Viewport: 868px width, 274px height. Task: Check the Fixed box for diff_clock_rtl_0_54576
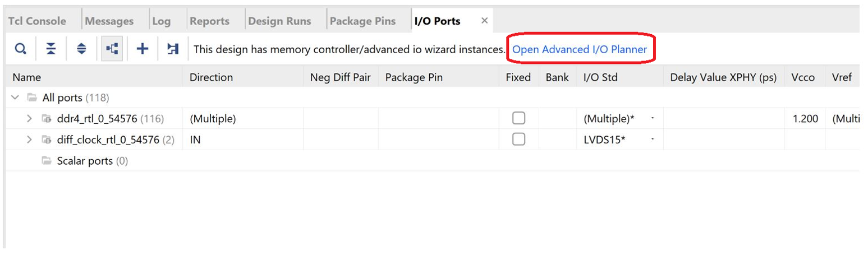518,140
